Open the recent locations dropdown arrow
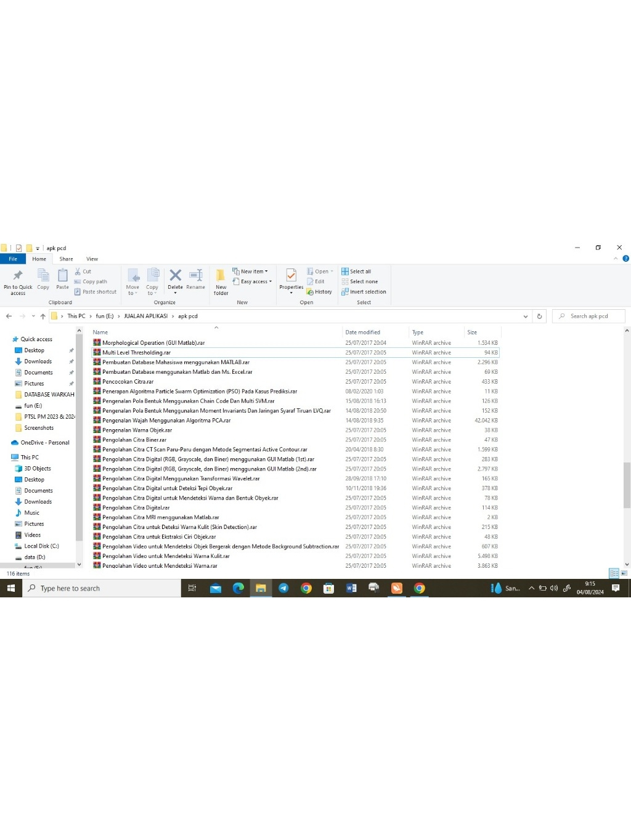Image resolution: width=631 pixels, height=840 pixels. [33, 316]
